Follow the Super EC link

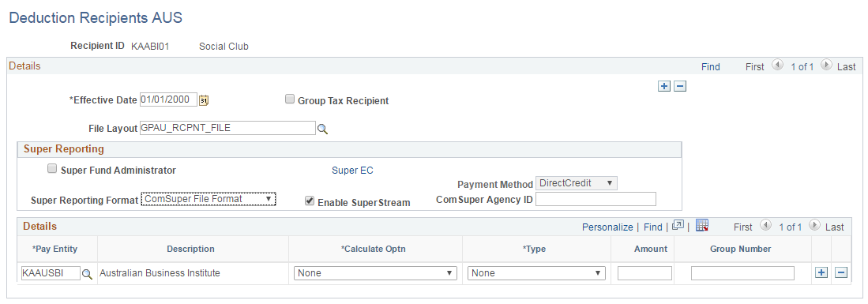352,171
